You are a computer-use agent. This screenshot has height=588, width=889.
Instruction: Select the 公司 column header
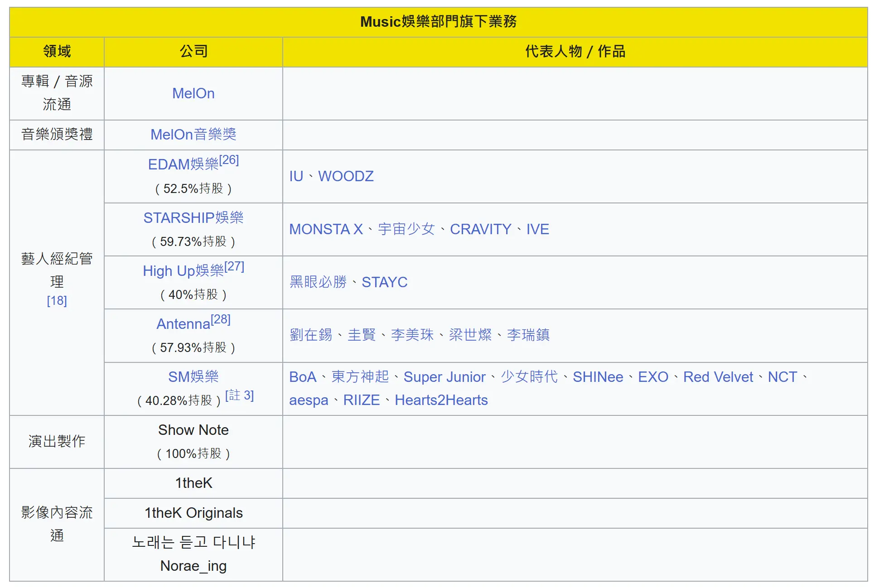(x=193, y=52)
